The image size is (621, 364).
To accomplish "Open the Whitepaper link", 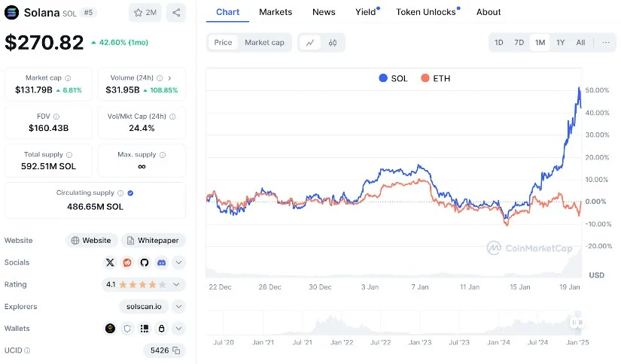I will tap(153, 241).
